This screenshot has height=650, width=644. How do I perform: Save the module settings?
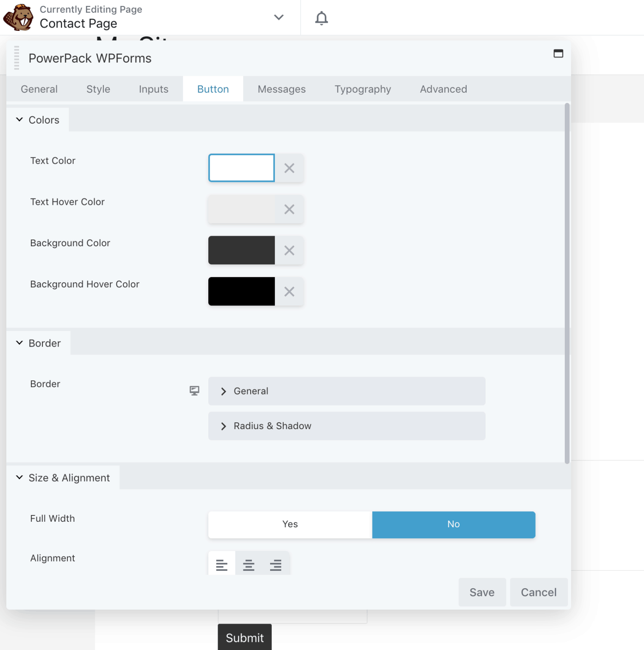[x=482, y=592]
